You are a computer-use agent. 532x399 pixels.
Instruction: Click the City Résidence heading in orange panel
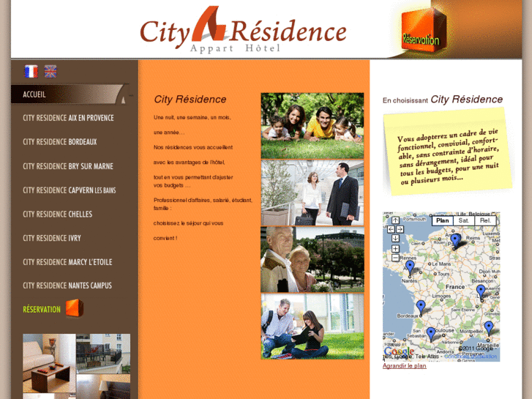(190, 99)
